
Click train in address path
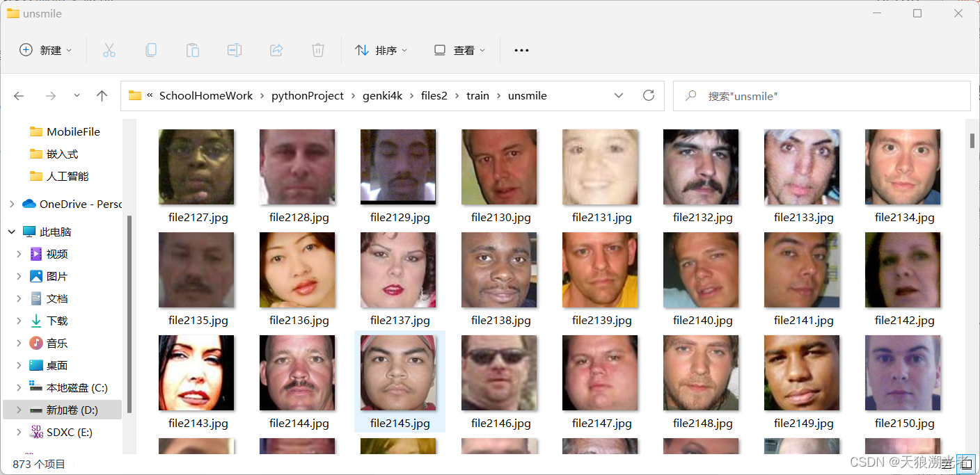(x=477, y=96)
